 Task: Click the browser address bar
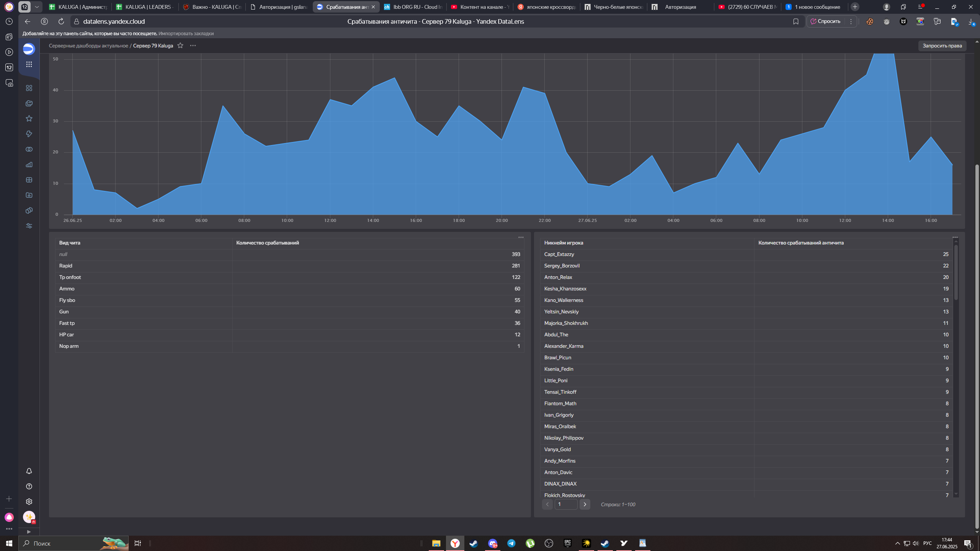click(436, 21)
